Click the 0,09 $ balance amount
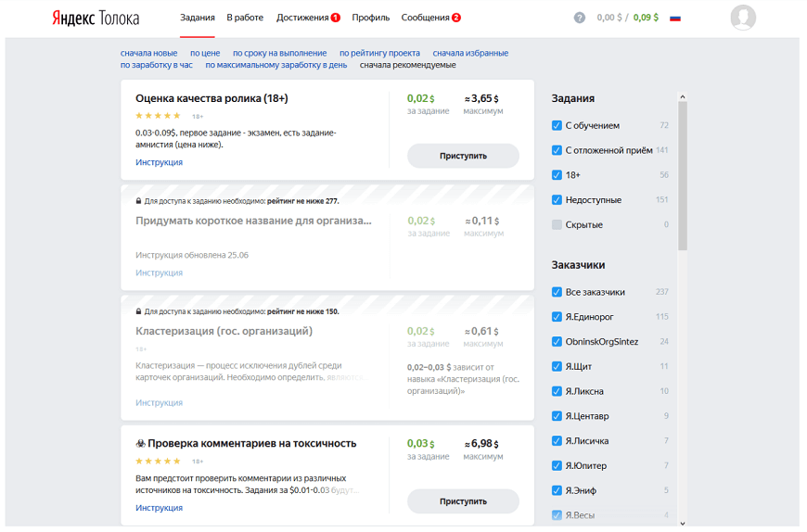This screenshot has height=532, width=807. point(646,18)
